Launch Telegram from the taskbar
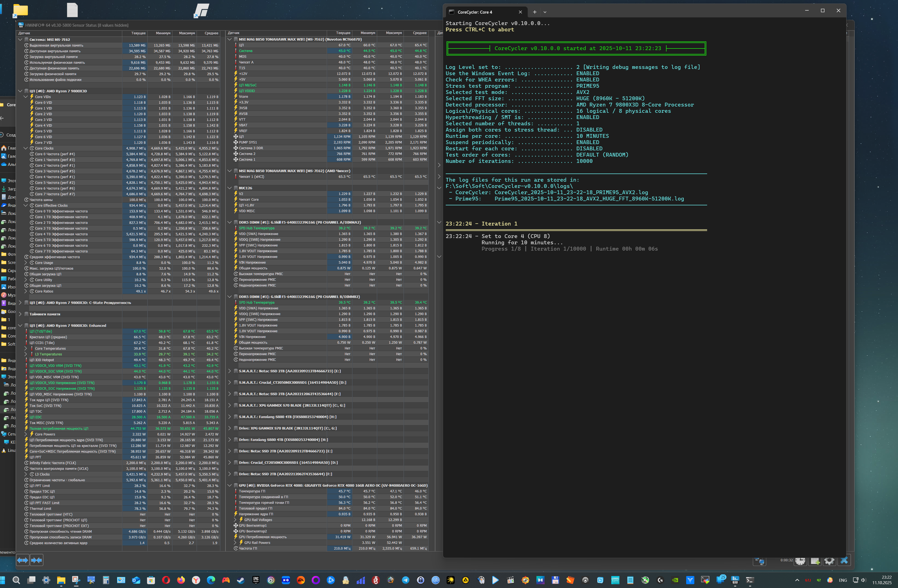This screenshot has width=898, height=588. (406, 580)
